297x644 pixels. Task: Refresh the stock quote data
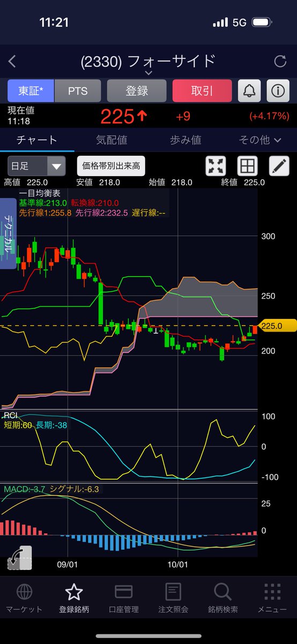pyautogui.click(x=280, y=62)
